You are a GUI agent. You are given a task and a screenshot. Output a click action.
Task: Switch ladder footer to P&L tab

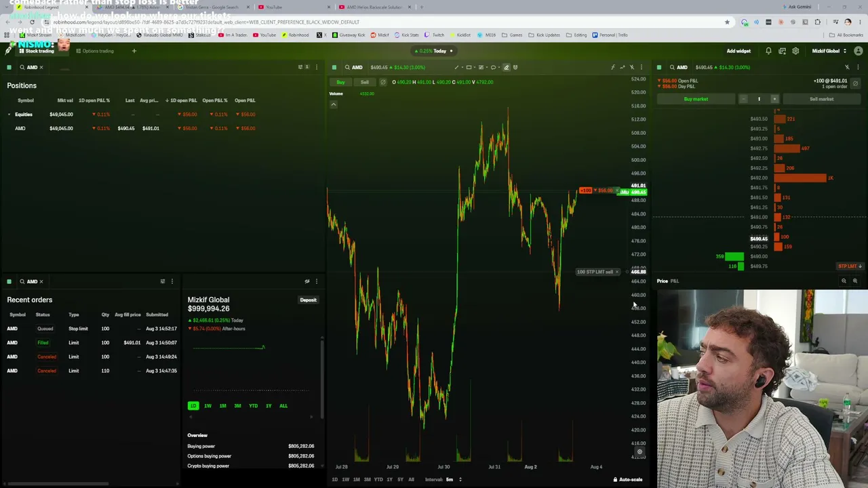pyautogui.click(x=675, y=281)
